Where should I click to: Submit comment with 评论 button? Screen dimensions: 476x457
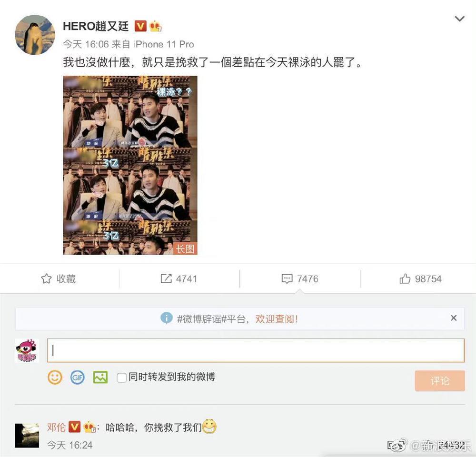click(x=440, y=380)
